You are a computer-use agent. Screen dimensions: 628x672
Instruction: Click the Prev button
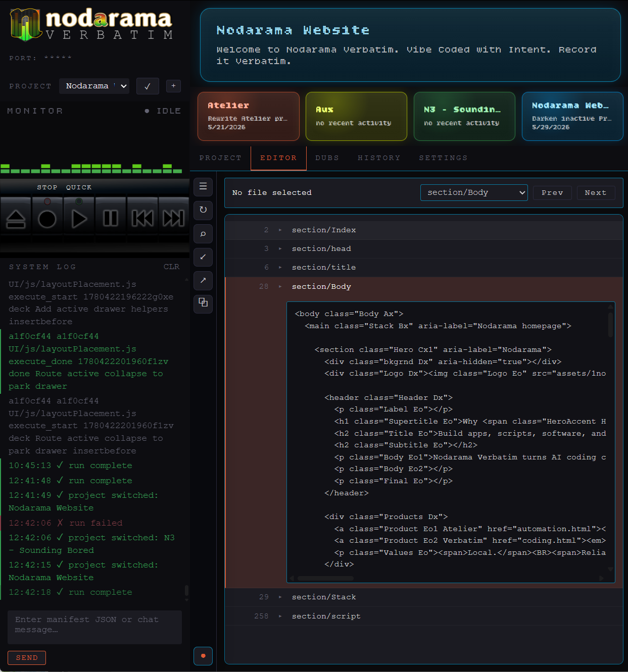click(552, 193)
